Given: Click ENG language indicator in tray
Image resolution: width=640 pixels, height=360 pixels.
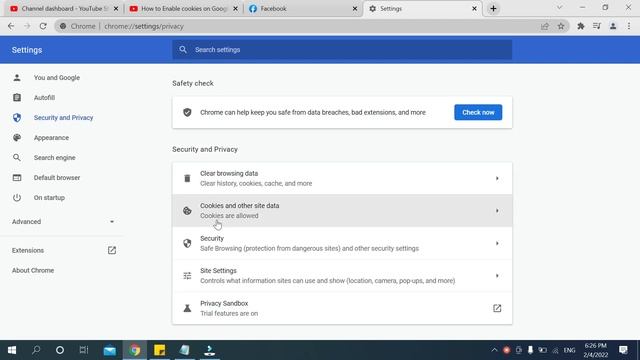Looking at the screenshot, I should click(569, 350).
